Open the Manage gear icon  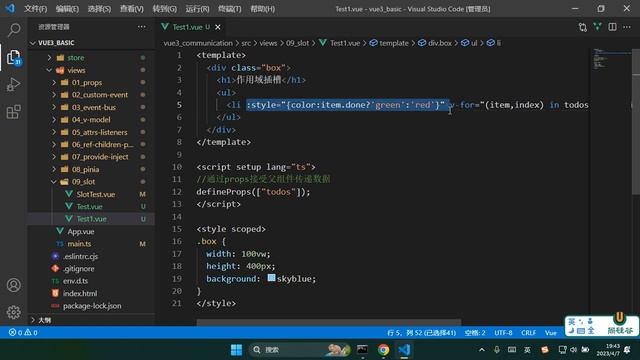(x=14, y=312)
